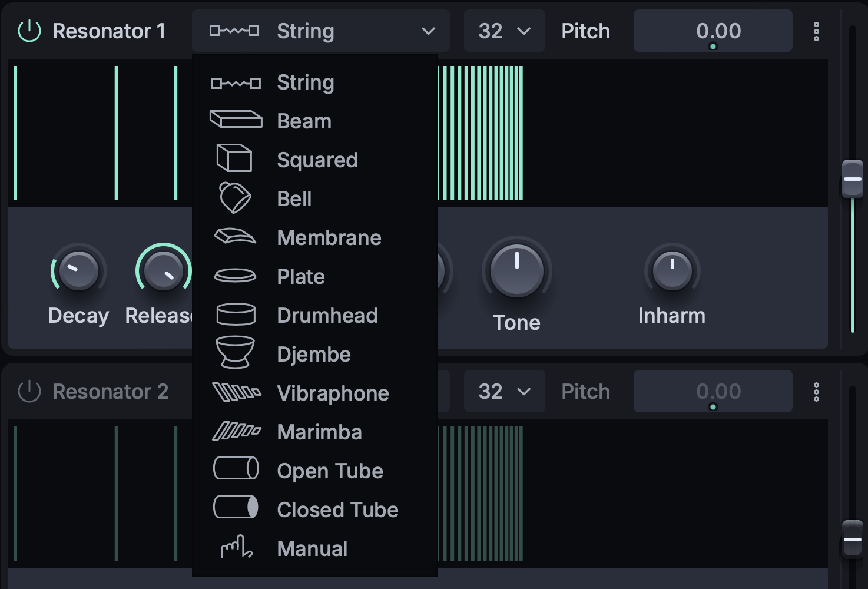
Task: Choose Bell resonator model
Action: [x=314, y=199]
